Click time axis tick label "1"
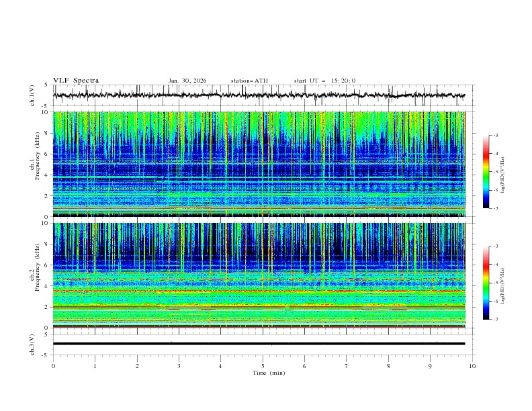This screenshot has width=532, height=411. click(x=95, y=366)
